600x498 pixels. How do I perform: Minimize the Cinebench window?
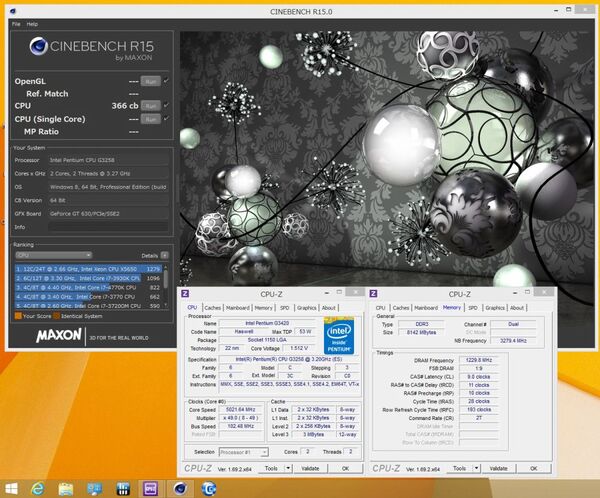[x=556, y=11]
